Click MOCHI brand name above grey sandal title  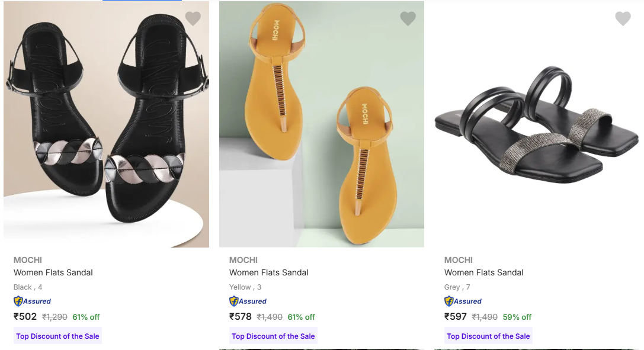pos(459,260)
